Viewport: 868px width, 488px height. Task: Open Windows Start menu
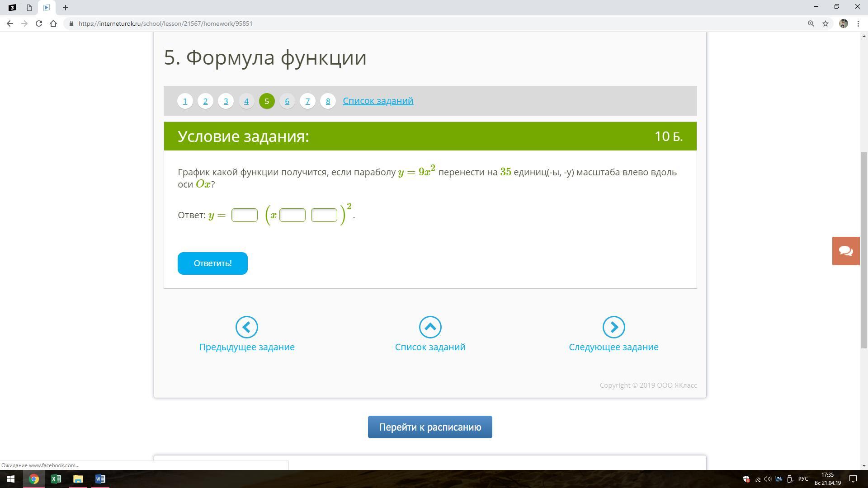[x=11, y=479]
